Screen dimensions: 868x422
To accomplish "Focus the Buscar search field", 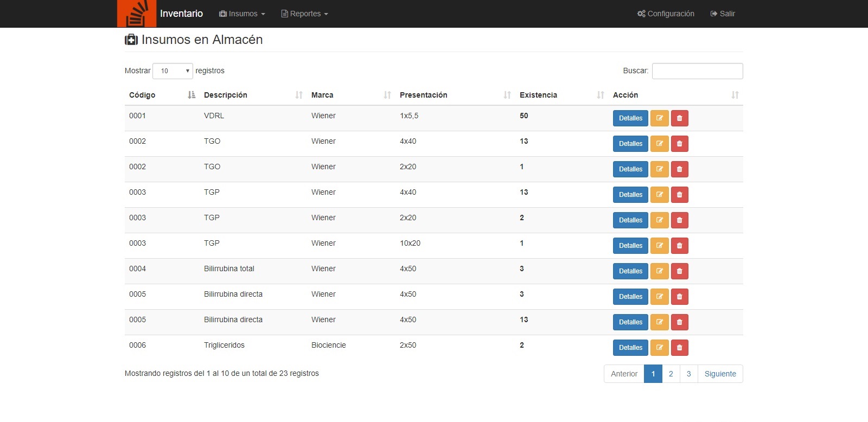I will (x=698, y=71).
